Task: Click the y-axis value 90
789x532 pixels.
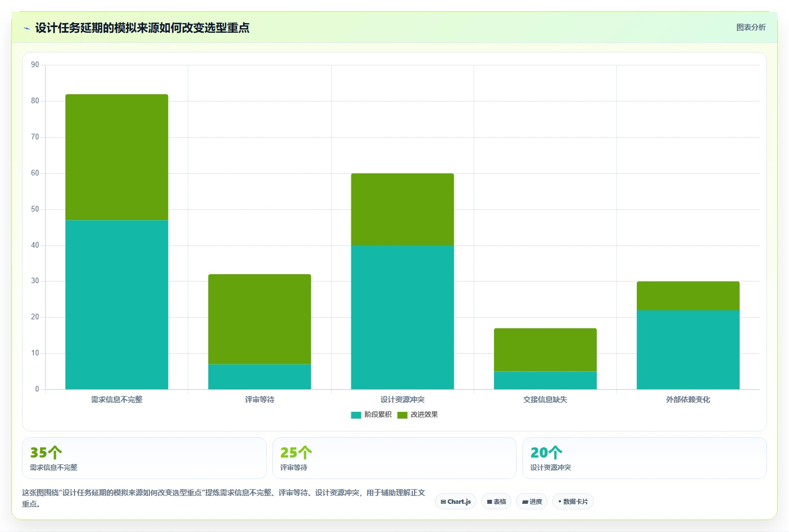Action: click(x=35, y=65)
